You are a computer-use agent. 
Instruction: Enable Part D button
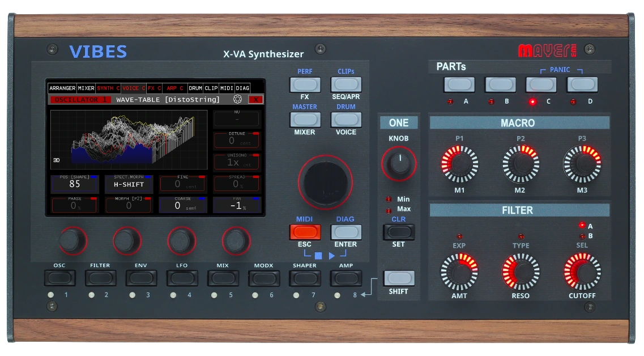pyautogui.click(x=582, y=84)
